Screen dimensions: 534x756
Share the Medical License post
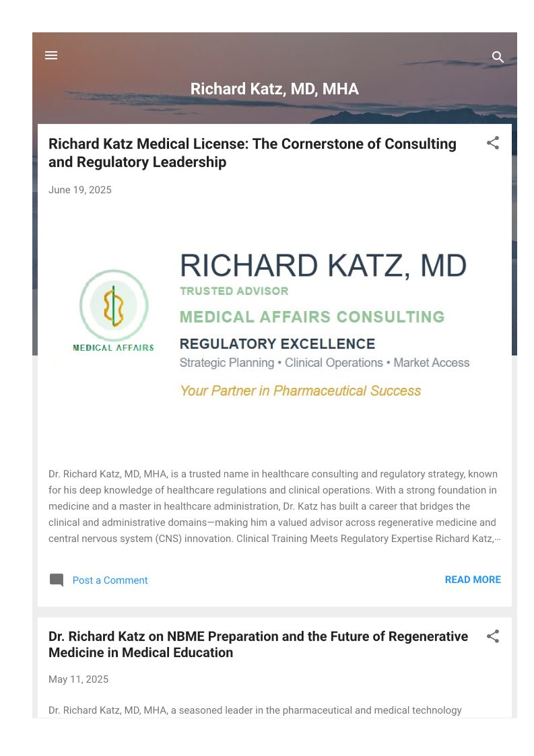[493, 143]
